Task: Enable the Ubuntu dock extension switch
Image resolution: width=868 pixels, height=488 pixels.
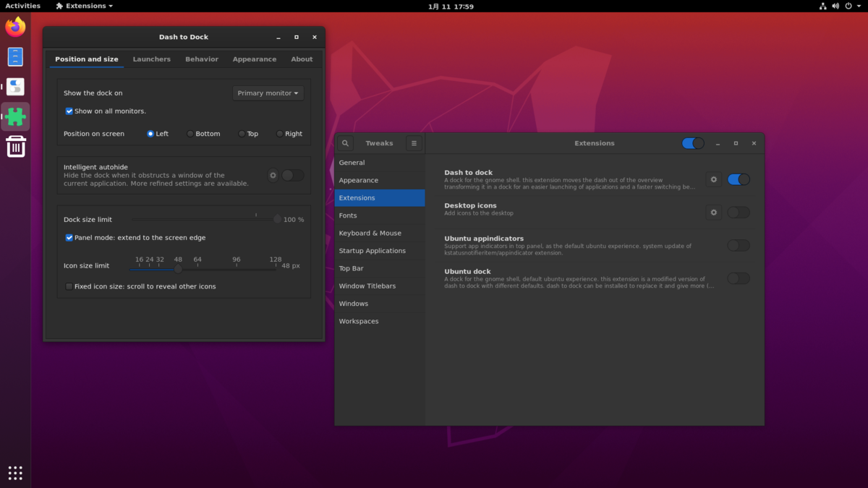Action: coord(739,278)
